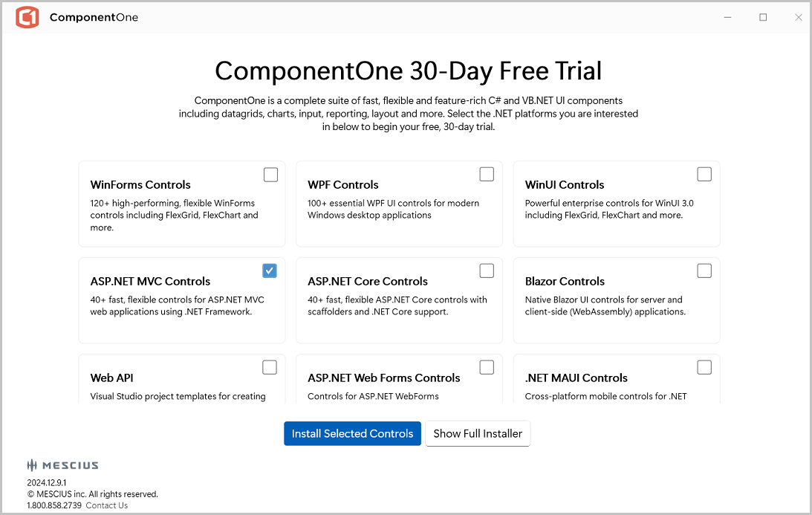The width and height of the screenshot is (812, 515).
Task: Click the Install Selected Controls button
Action: [x=352, y=434]
